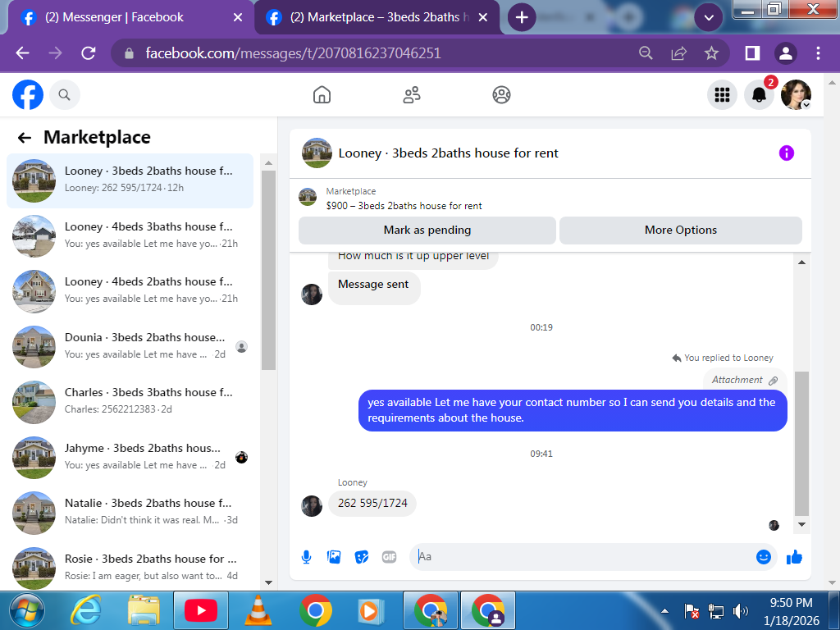Open Internet Explorer from taskbar
This screenshot has height=630, width=840.
pyautogui.click(x=87, y=610)
